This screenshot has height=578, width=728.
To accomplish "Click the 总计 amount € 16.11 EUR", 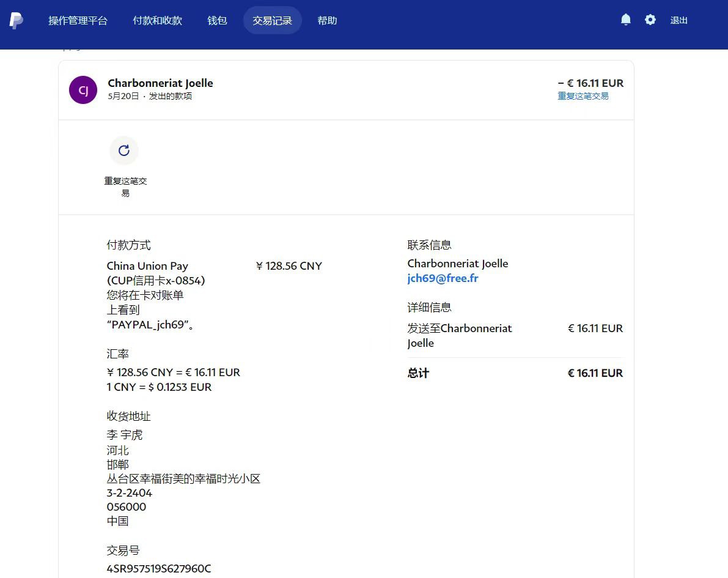I will 595,373.
